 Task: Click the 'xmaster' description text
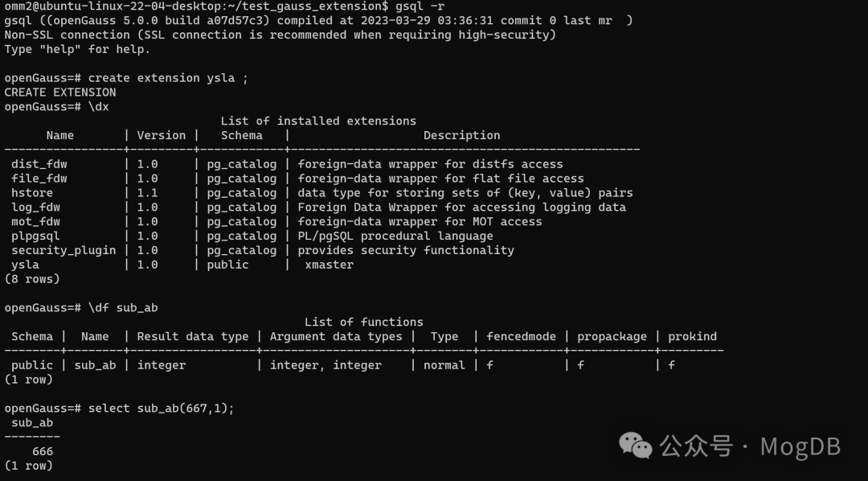click(x=329, y=265)
